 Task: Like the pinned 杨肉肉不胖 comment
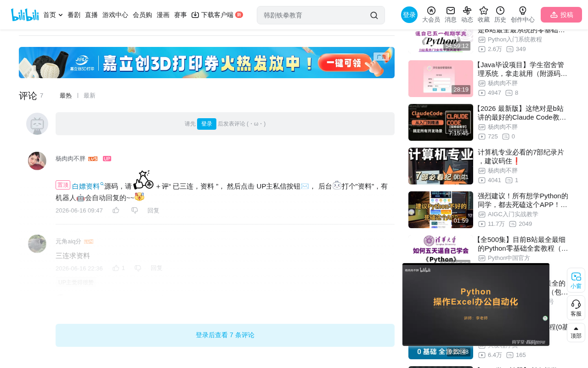(x=116, y=210)
